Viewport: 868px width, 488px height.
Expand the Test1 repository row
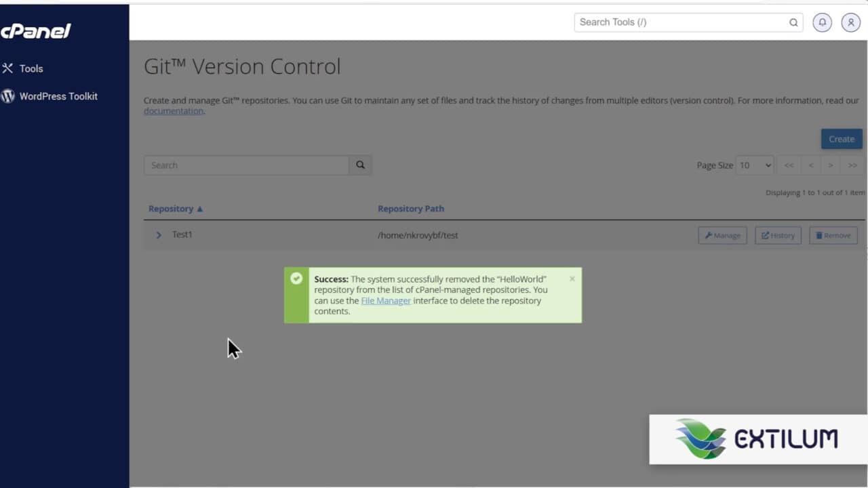coord(158,235)
